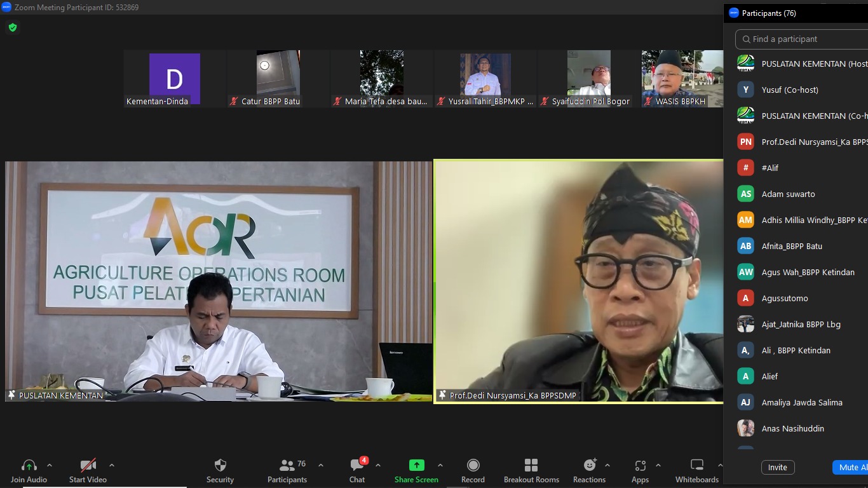Click the green Share Screen icon
This screenshot has width=868, height=488.
(x=416, y=466)
